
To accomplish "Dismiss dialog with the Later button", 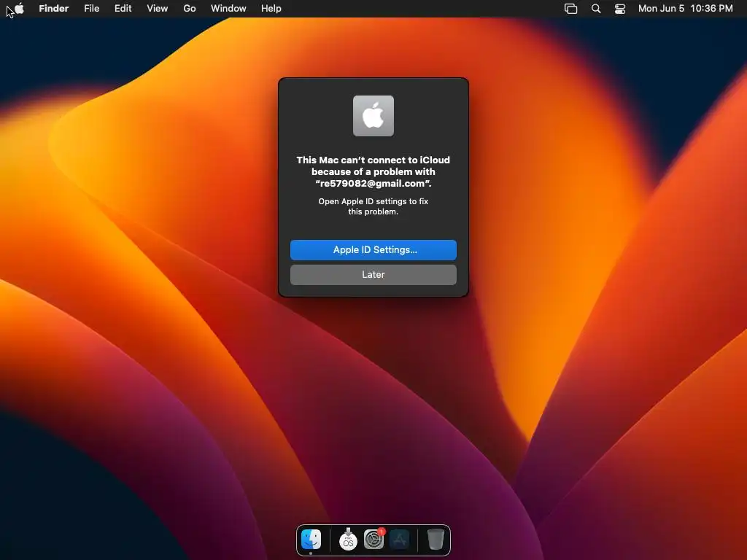I will pos(373,275).
